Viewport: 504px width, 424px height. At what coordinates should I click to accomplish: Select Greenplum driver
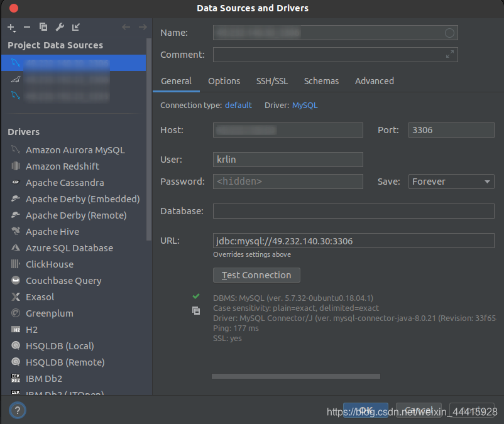(x=50, y=313)
